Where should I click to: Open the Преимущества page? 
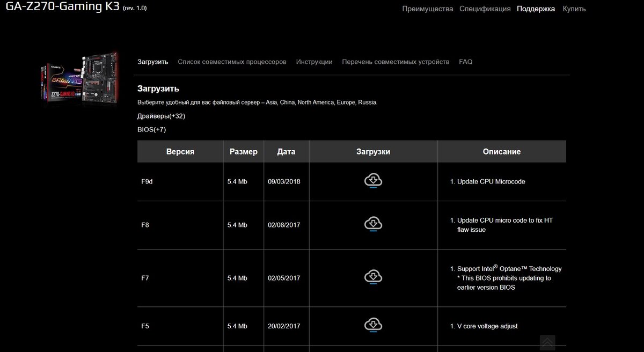(428, 9)
